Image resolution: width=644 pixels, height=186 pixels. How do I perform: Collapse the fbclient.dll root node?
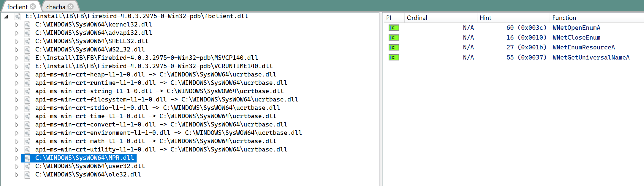6,17
